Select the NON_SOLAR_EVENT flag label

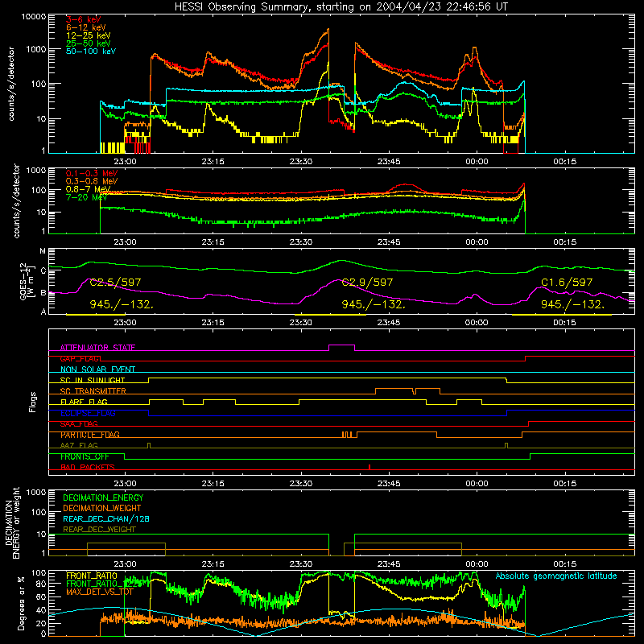97,369
